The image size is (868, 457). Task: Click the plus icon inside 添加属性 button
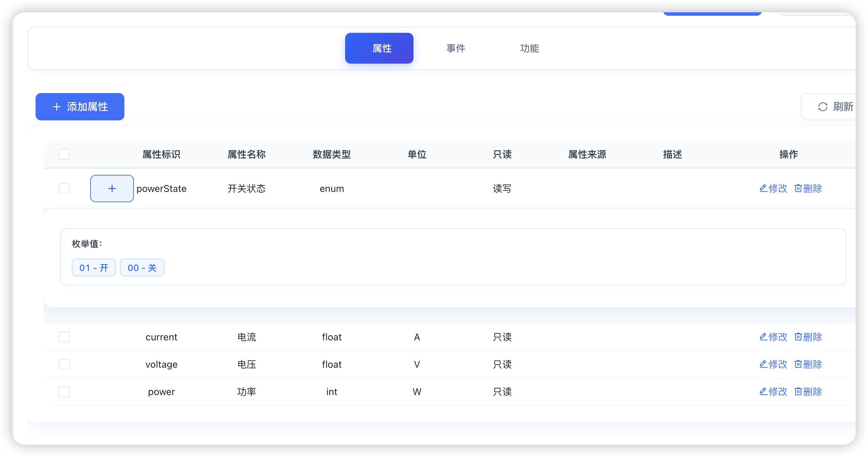tap(57, 107)
